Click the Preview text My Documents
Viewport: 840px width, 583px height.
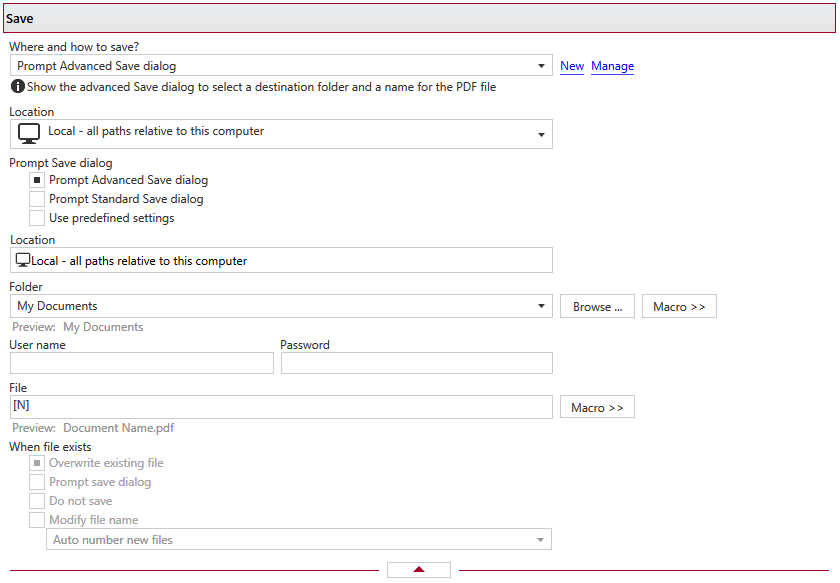click(x=103, y=327)
